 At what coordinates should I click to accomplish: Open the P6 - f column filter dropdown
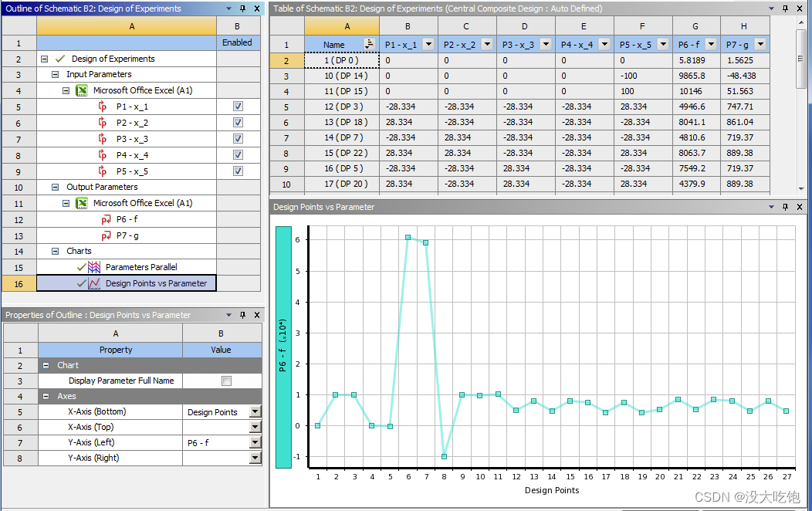tap(711, 45)
